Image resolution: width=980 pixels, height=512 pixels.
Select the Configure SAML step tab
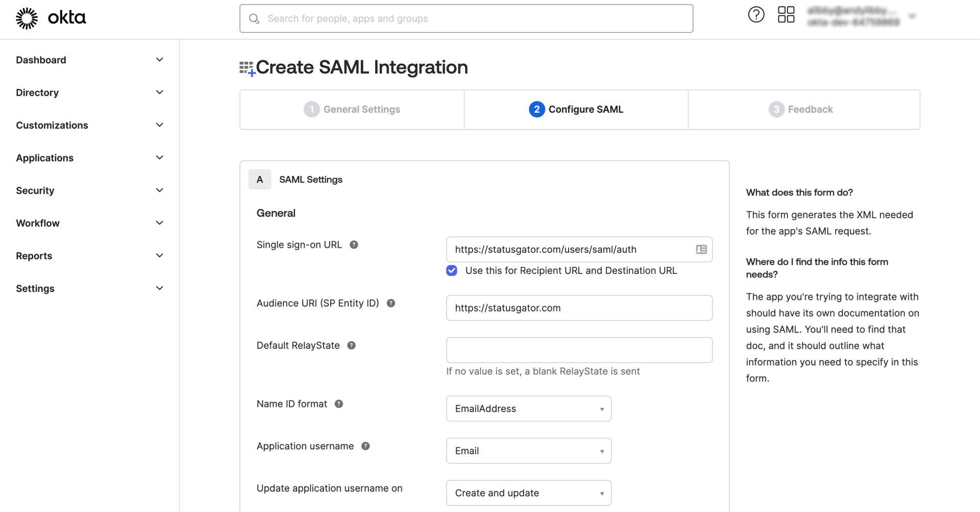tap(576, 110)
